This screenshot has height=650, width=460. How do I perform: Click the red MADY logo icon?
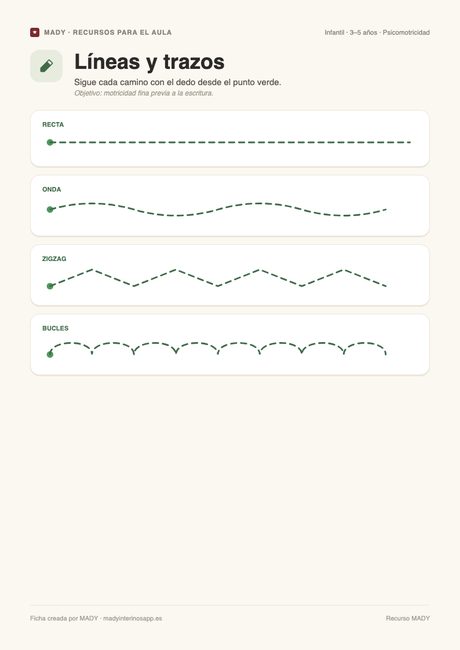coord(34,32)
